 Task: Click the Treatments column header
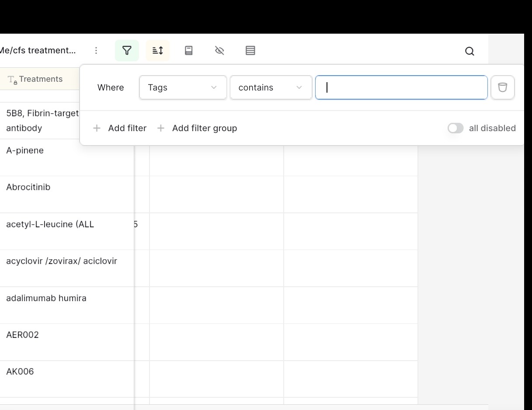pos(40,79)
